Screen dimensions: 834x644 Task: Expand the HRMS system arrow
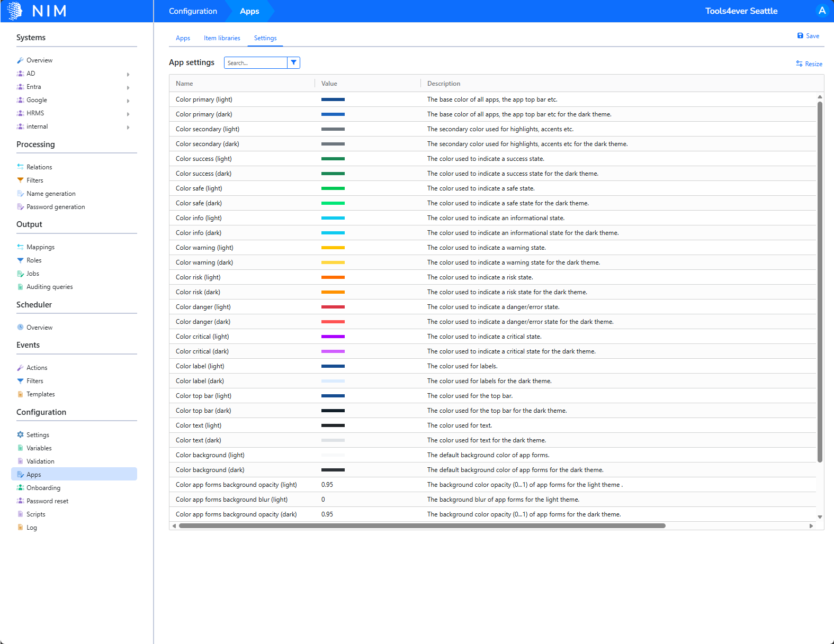pos(128,114)
